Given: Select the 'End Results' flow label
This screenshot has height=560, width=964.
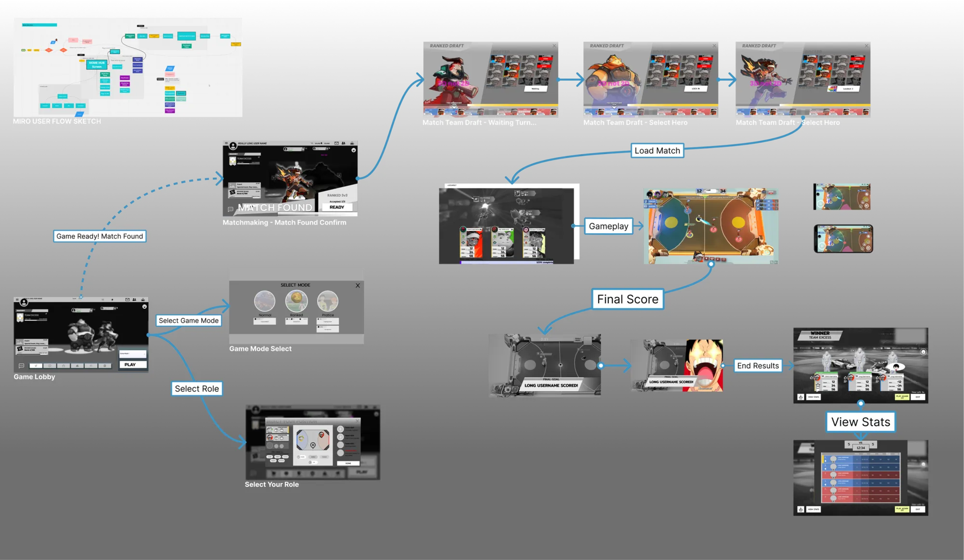Looking at the screenshot, I should (x=758, y=366).
